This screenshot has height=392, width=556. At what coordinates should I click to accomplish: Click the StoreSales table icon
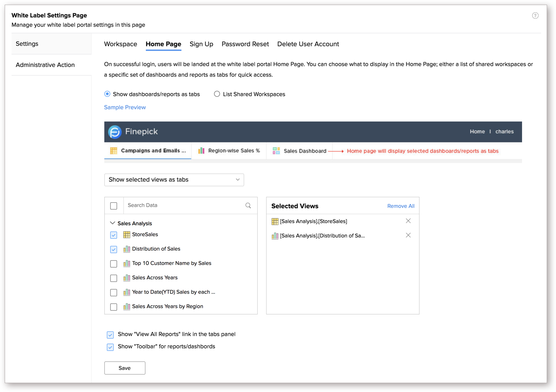(127, 234)
